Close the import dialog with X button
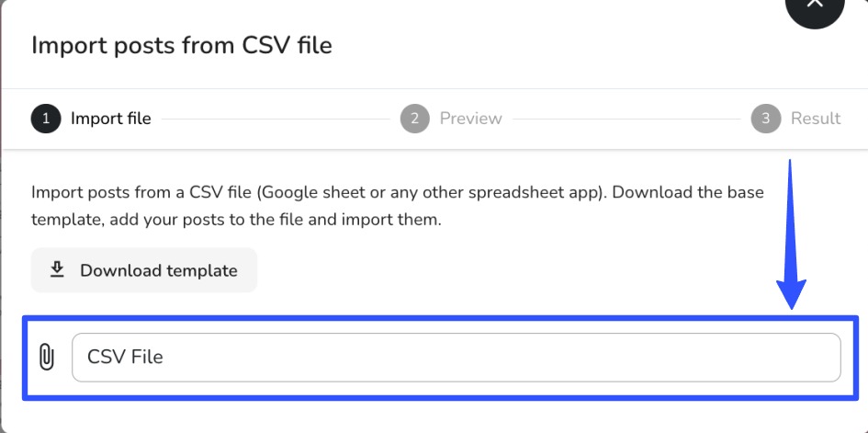The width and height of the screenshot is (868, 433). 815,7
